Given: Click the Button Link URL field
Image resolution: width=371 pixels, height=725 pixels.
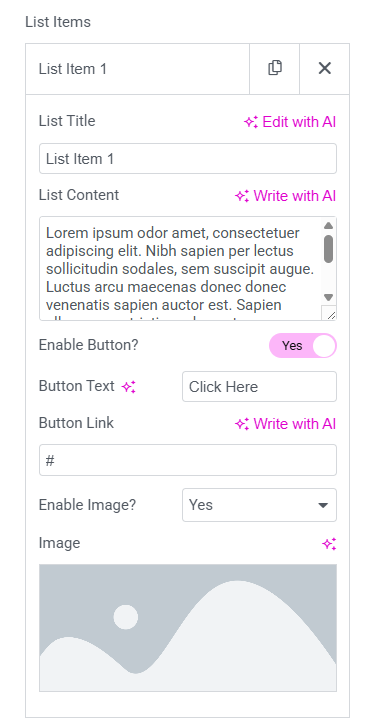Looking at the screenshot, I should (x=188, y=460).
